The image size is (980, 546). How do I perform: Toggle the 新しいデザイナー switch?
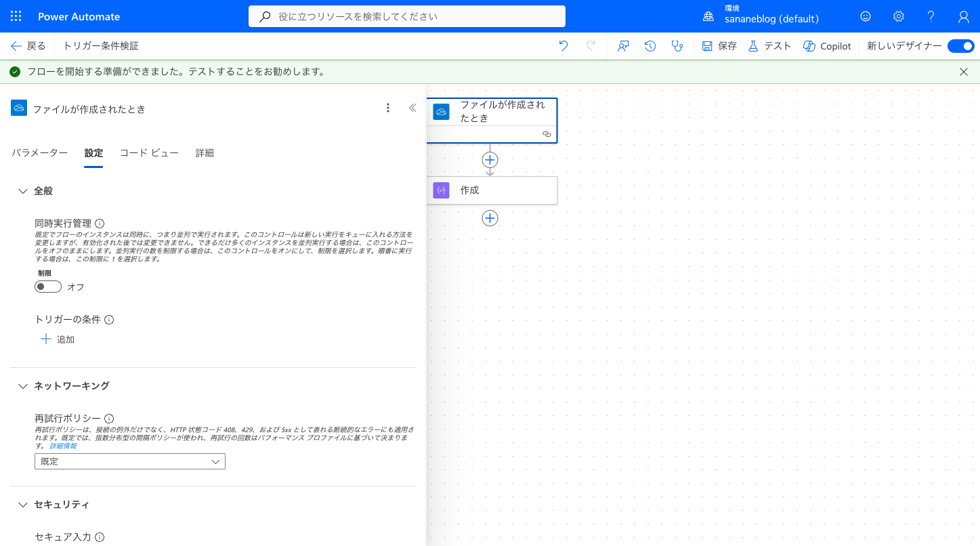click(960, 46)
